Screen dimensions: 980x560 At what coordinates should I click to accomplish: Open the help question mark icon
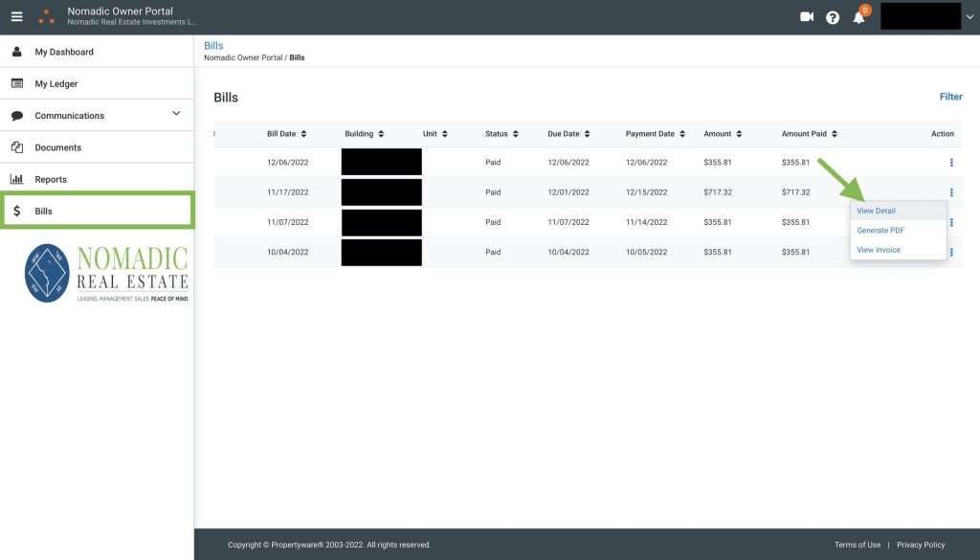pyautogui.click(x=833, y=17)
